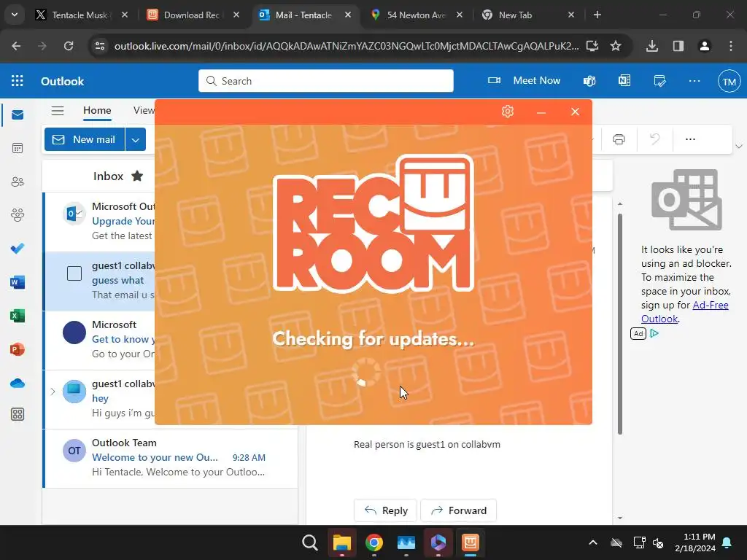Screen dimensions: 747x560
Task: Open Groups in the Outlook sidebar
Action: pyautogui.click(x=18, y=215)
